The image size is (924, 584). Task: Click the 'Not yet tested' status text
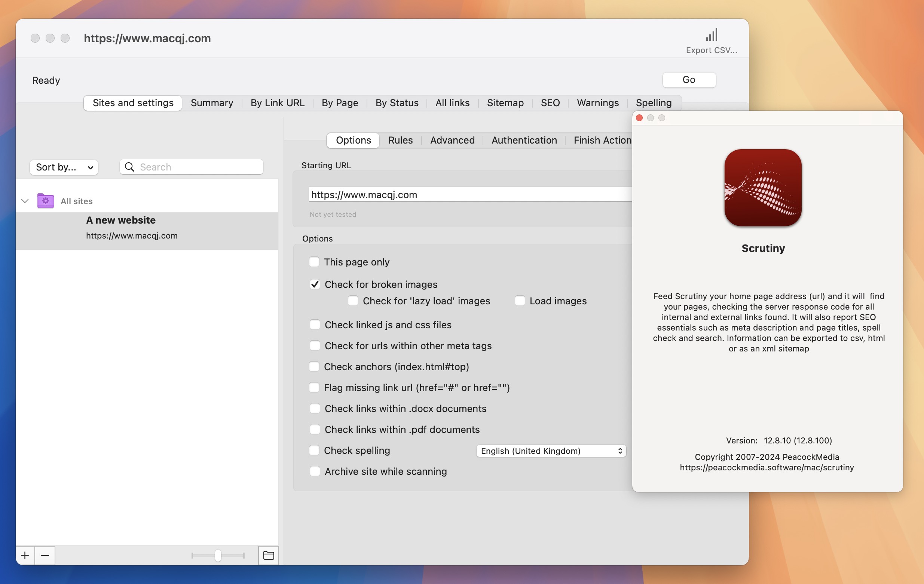coord(333,214)
